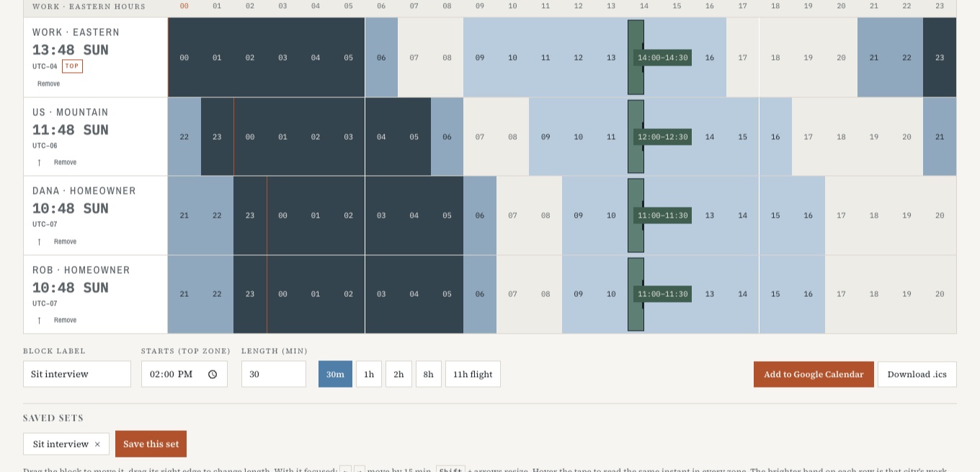Move Rob Homeowner row up with arrow

[39, 321]
